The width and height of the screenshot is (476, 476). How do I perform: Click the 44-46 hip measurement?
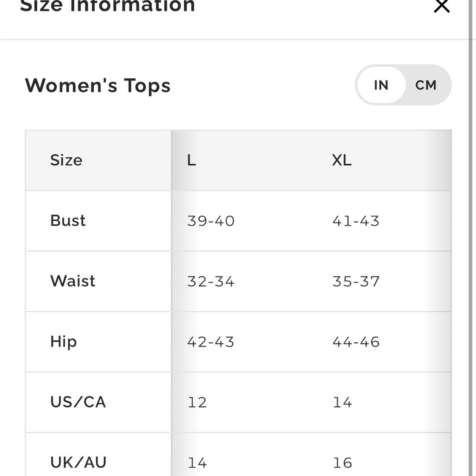coord(356,342)
